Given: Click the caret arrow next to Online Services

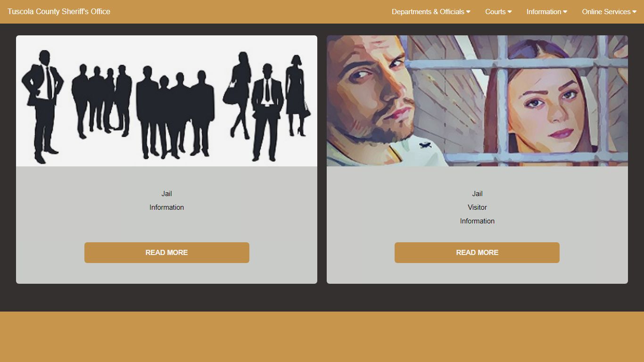Looking at the screenshot, I should click(x=634, y=12).
